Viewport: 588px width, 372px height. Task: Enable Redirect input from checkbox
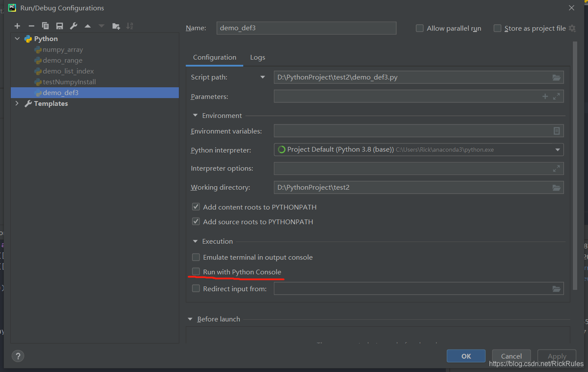pyautogui.click(x=196, y=289)
